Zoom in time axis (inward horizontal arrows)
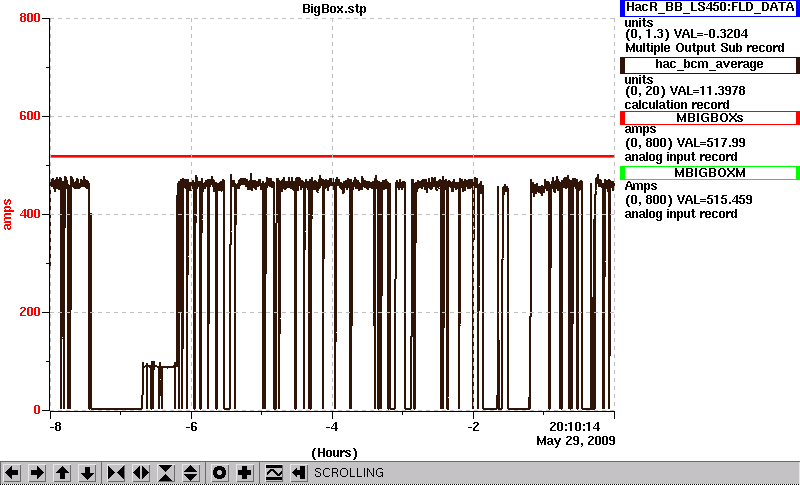This screenshot has width=800, height=485. coord(116,473)
